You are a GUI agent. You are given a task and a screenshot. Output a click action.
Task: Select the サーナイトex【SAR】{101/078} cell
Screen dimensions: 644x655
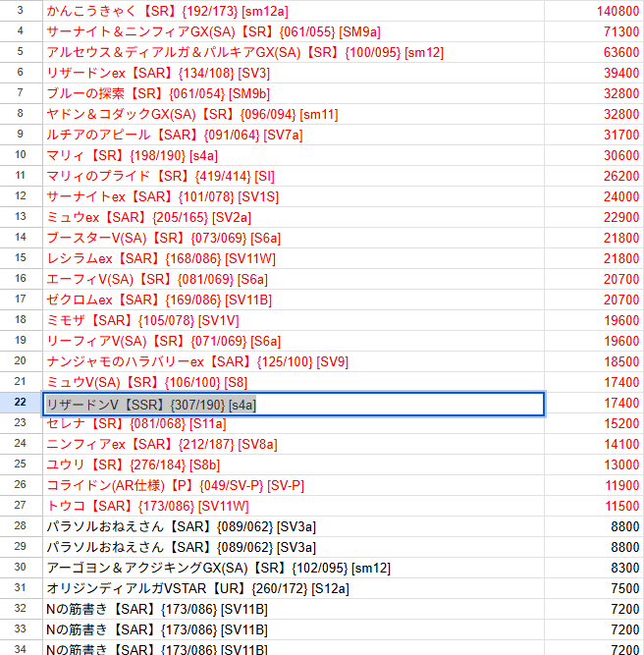pos(294,196)
